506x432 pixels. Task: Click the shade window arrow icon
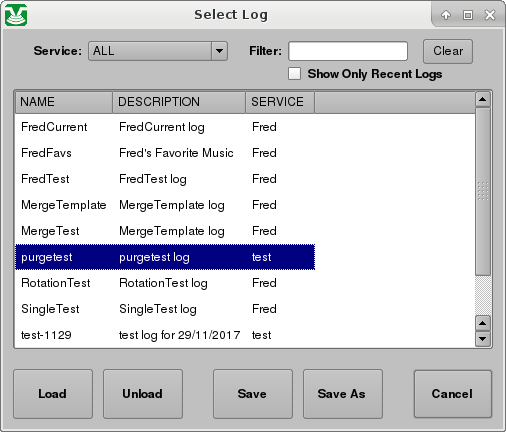(446, 15)
